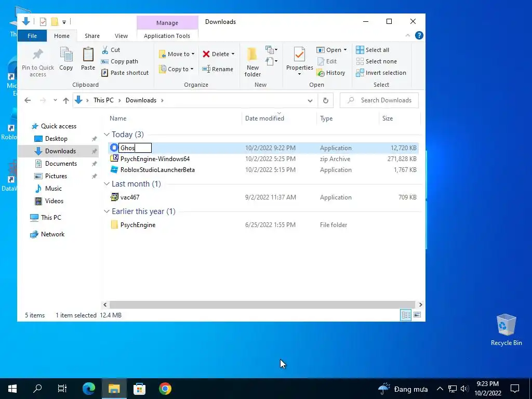The image size is (532, 399).
Task: Select the PsychEngine-Windows64 zip file
Action: (x=155, y=159)
